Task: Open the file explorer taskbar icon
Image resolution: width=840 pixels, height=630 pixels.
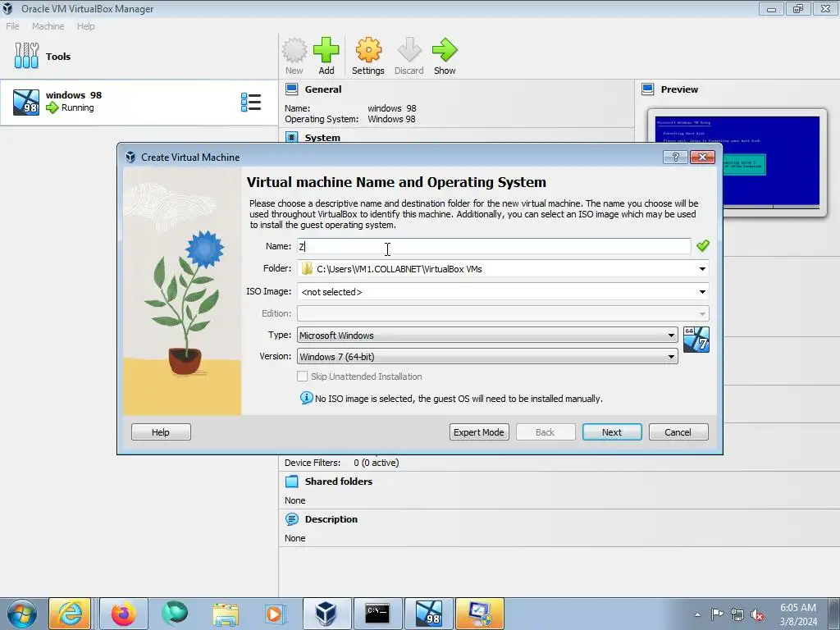Action: tap(226, 614)
